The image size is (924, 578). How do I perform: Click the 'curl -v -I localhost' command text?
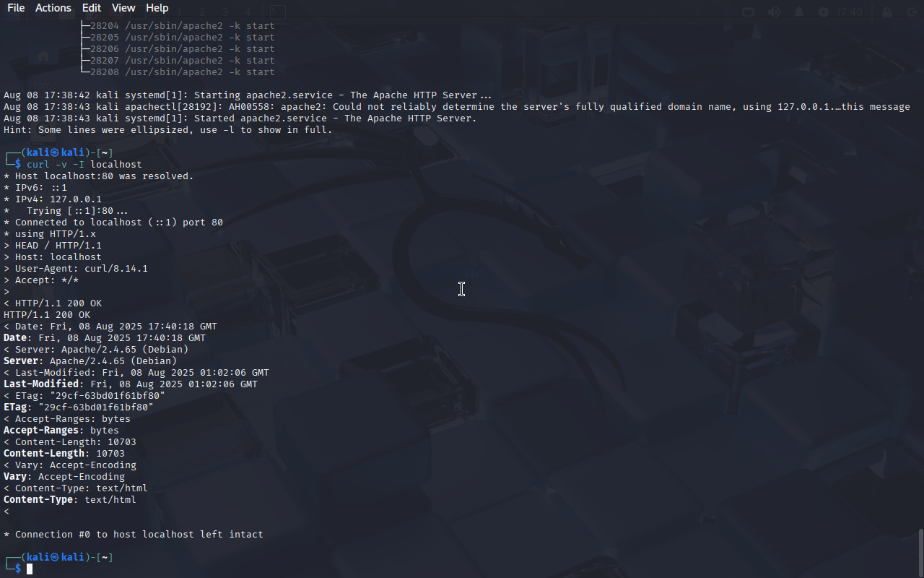click(84, 165)
